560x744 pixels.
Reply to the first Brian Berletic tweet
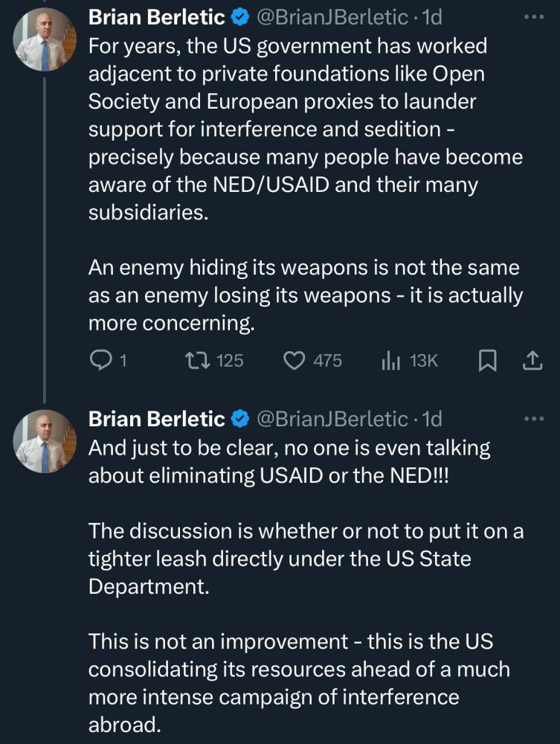point(100,361)
